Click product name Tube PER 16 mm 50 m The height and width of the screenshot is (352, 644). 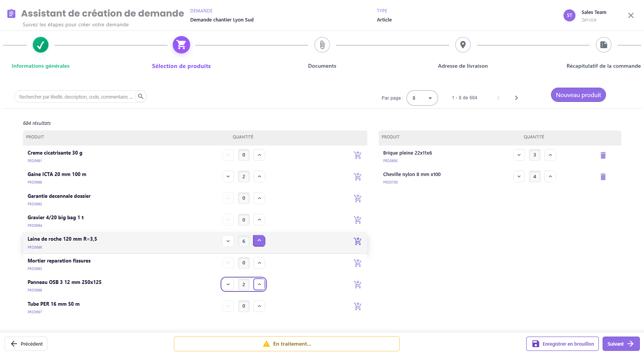[53, 304]
